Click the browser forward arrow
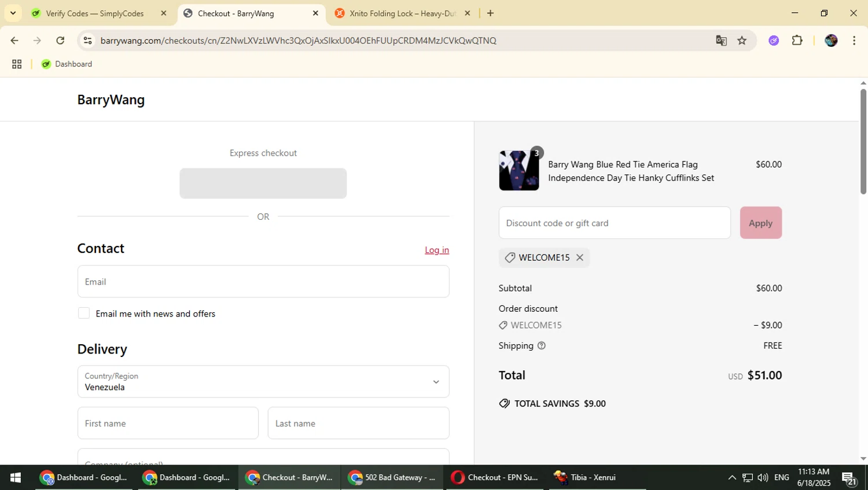 coord(37,40)
